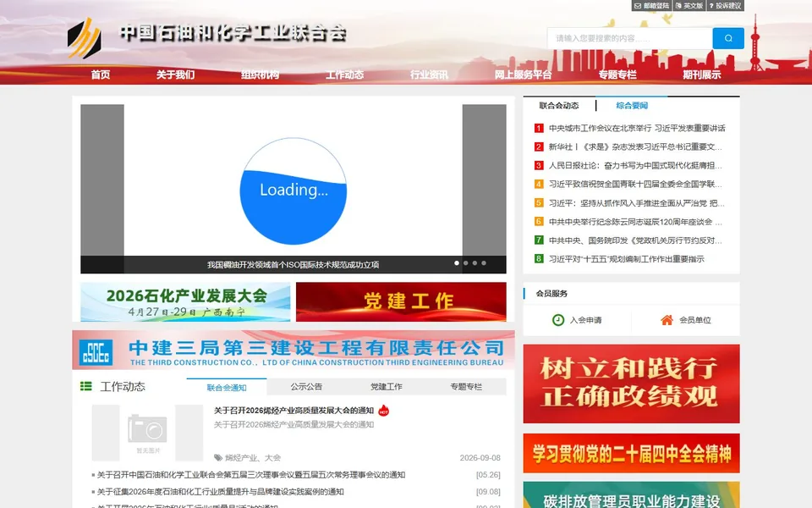Image resolution: width=812 pixels, height=508 pixels.
Task: Select the 公示公告 tab
Action: click(x=306, y=387)
